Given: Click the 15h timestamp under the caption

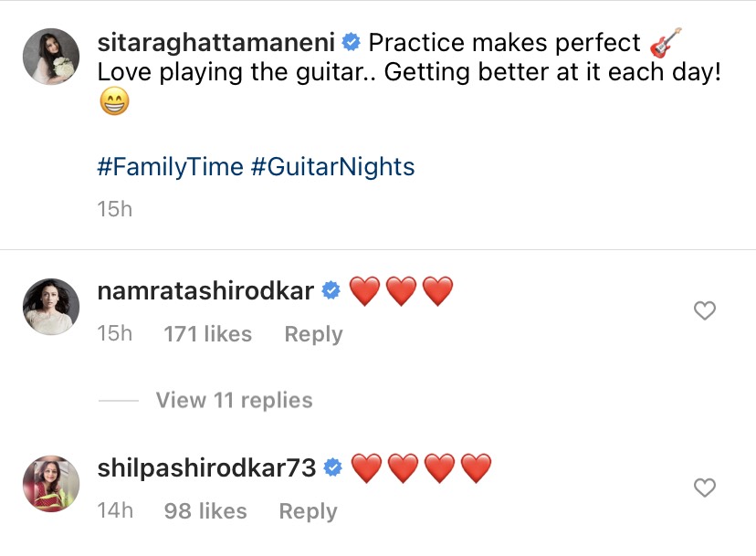Looking at the screenshot, I should click(115, 210).
